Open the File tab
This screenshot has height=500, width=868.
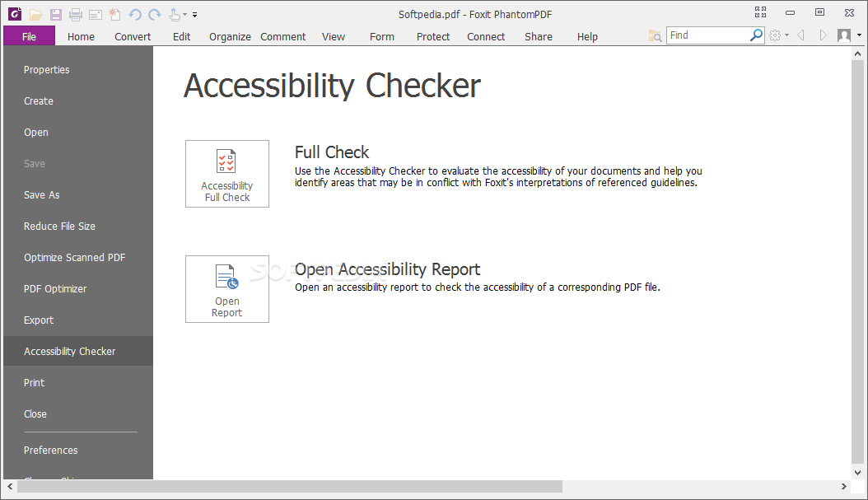click(x=30, y=36)
